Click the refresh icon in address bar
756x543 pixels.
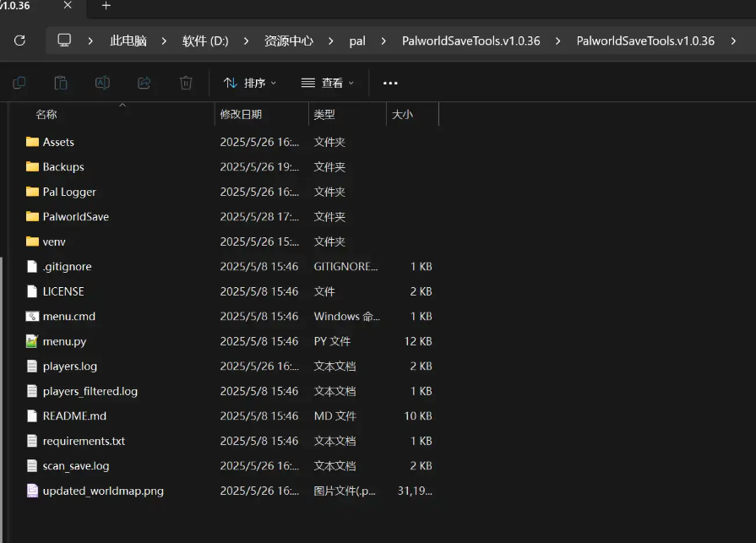coord(19,41)
